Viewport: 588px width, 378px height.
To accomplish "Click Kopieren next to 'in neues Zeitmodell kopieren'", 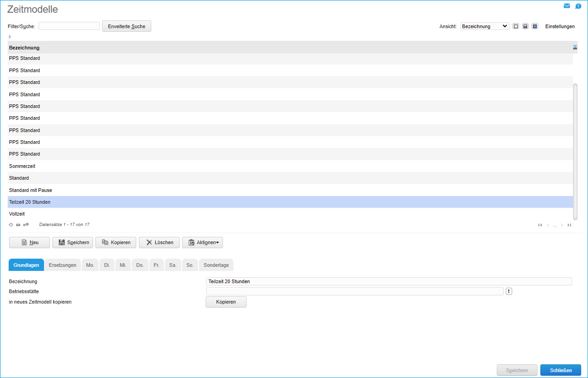I will [226, 302].
